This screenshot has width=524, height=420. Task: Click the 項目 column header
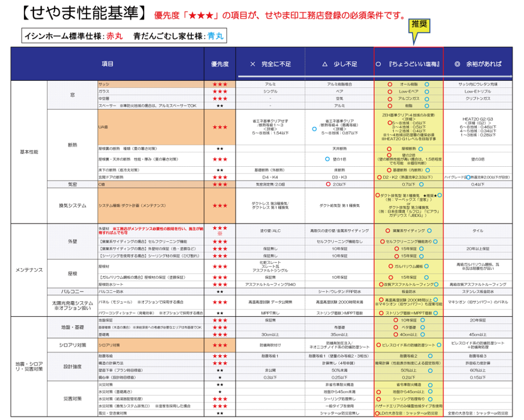[x=107, y=64]
